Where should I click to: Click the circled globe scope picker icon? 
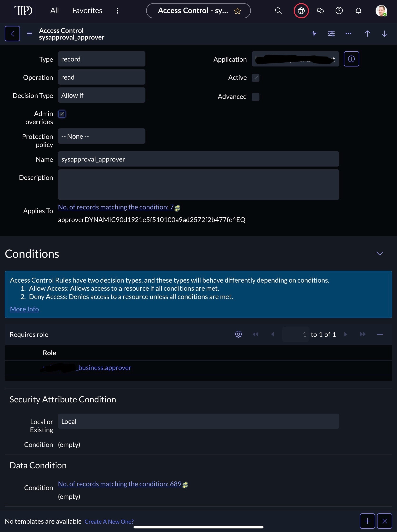(301, 10)
